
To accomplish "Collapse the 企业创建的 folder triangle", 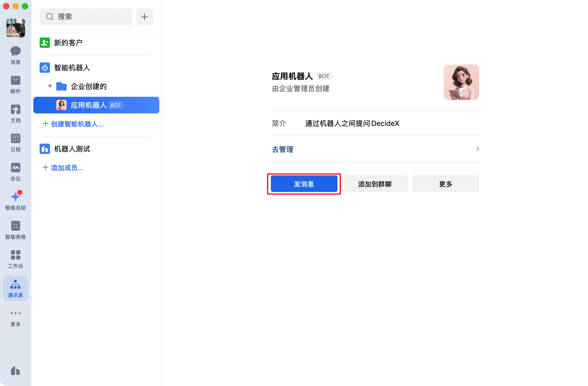I will point(50,86).
